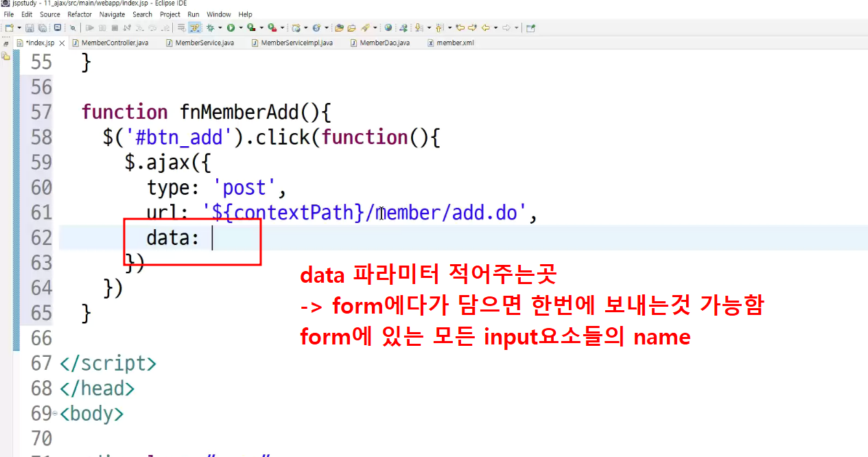The height and width of the screenshot is (457, 868).
Task: Expand the Web Service dropdown arrow
Action: coord(327,28)
